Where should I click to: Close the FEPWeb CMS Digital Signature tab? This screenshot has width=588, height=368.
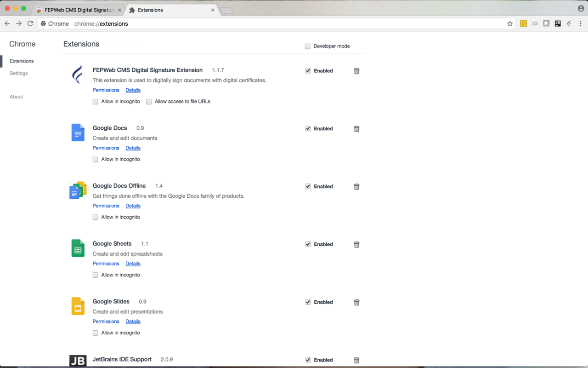pos(120,10)
